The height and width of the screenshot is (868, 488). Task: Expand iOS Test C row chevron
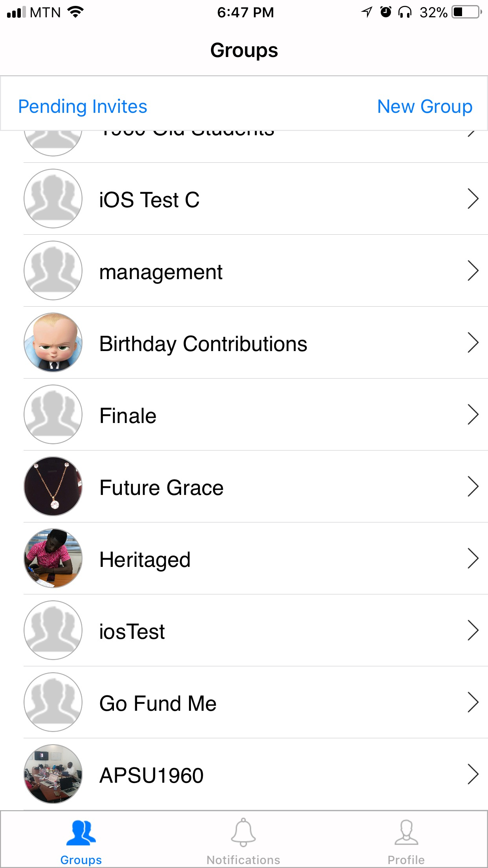coord(473,199)
